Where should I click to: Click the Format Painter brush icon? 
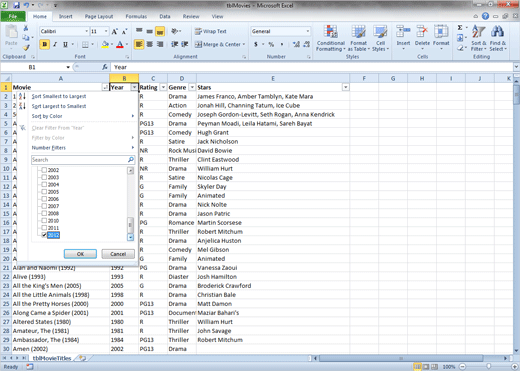(26, 48)
